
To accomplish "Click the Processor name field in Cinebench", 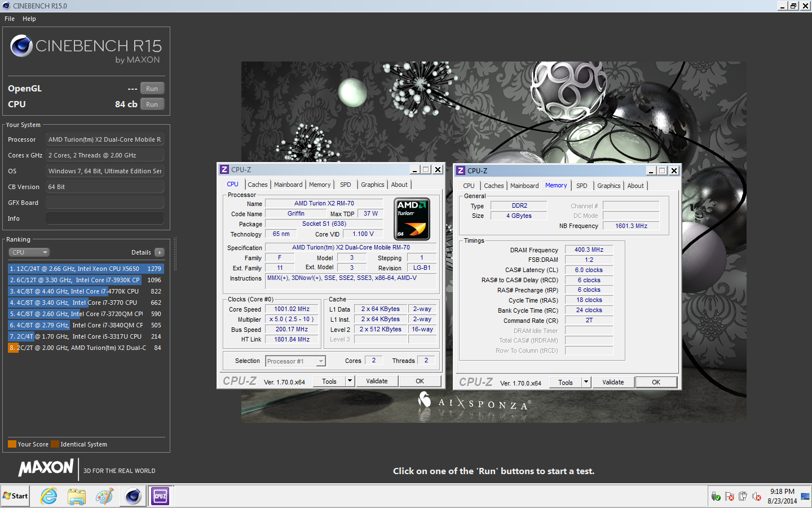I will point(105,139).
